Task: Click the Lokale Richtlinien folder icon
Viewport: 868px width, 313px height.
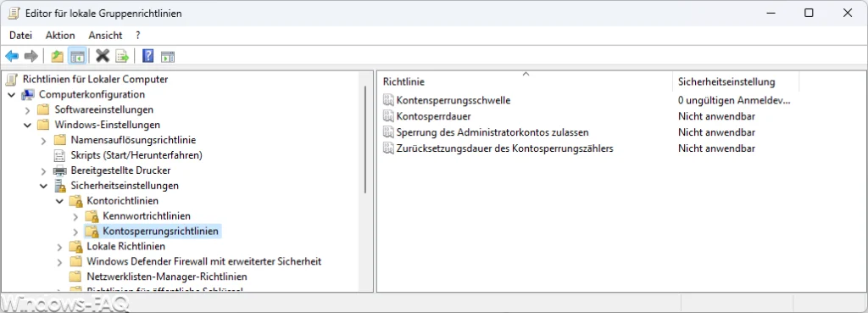Action: (75, 246)
